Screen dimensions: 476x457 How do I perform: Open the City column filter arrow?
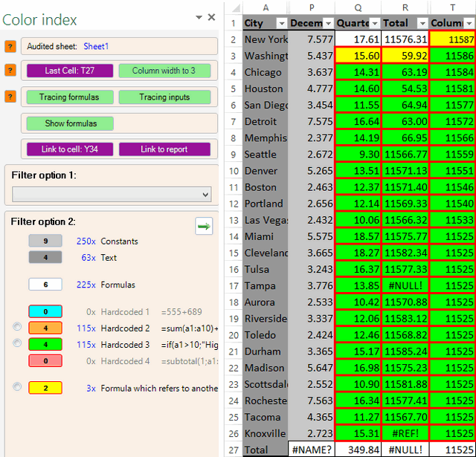281,23
